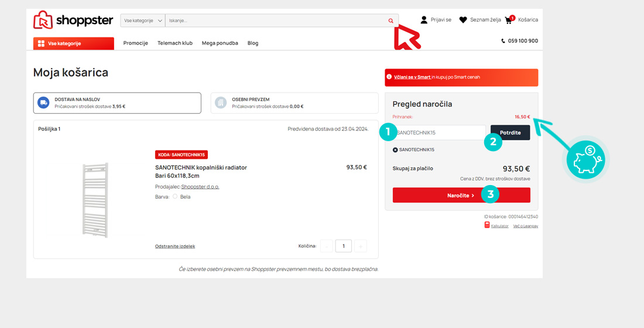Click the delivery truck icon
The width and height of the screenshot is (644, 328).
coord(43,102)
